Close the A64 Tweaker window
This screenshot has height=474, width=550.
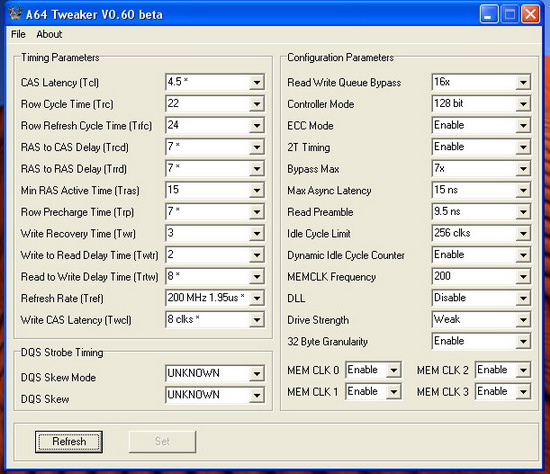coord(530,14)
